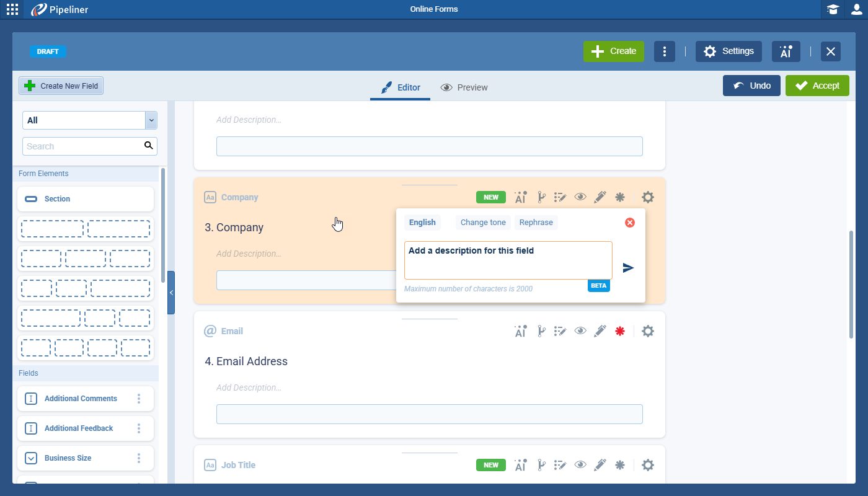
Task: Click the AI assistant button in header
Action: click(786, 51)
